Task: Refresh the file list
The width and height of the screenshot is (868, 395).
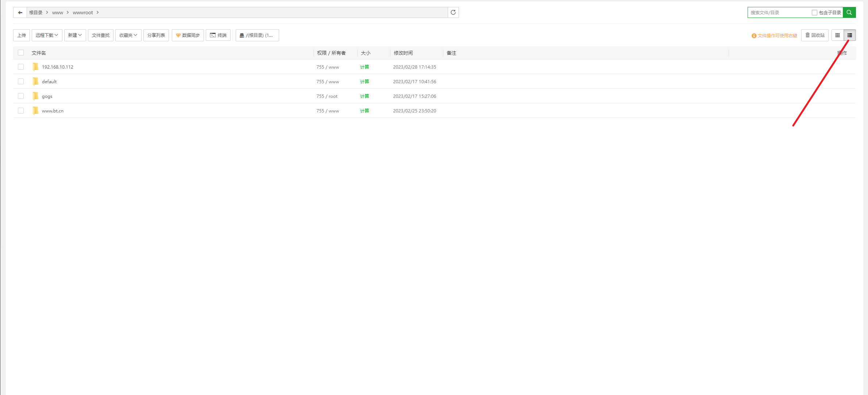Action: pyautogui.click(x=453, y=12)
